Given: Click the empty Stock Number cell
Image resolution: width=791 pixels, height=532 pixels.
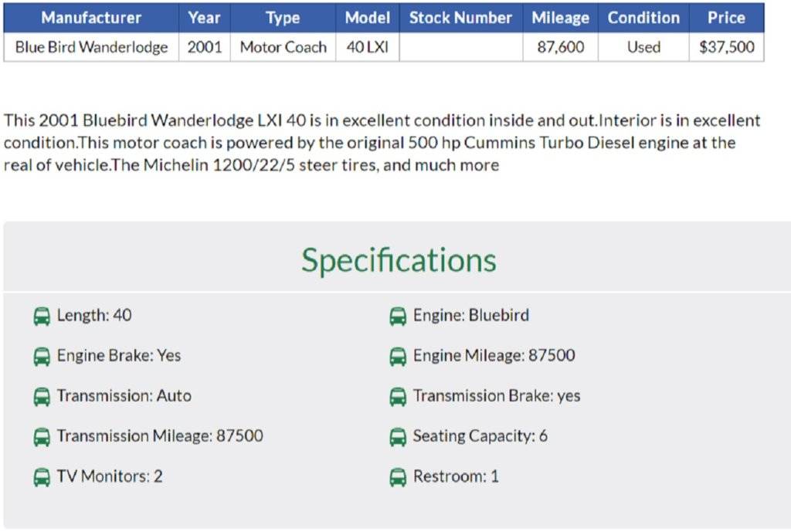Looking at the screenshot, I should [x=460, y=47].
